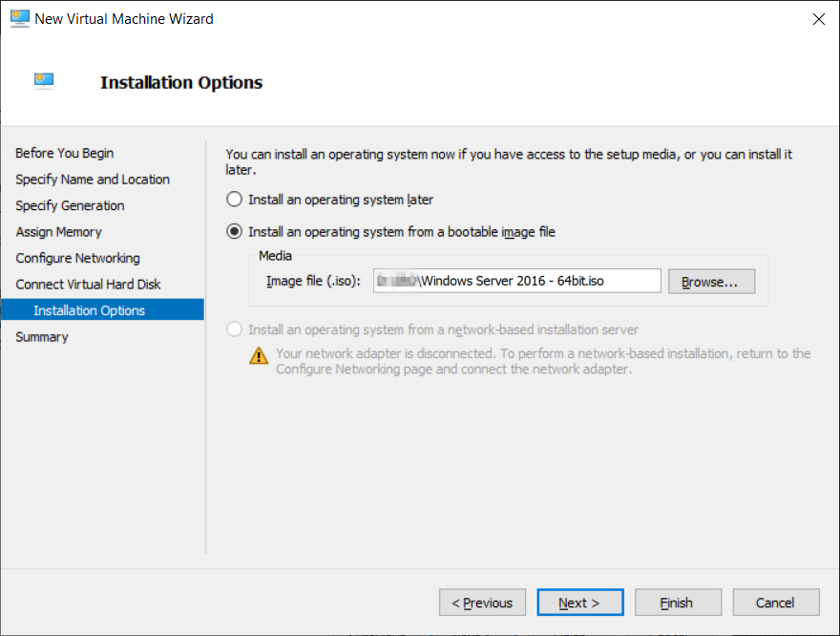Click the Installation Options heading text
The width and height of the screenshot is (840, 636).
pyautogui.click(x=181, y=82)
